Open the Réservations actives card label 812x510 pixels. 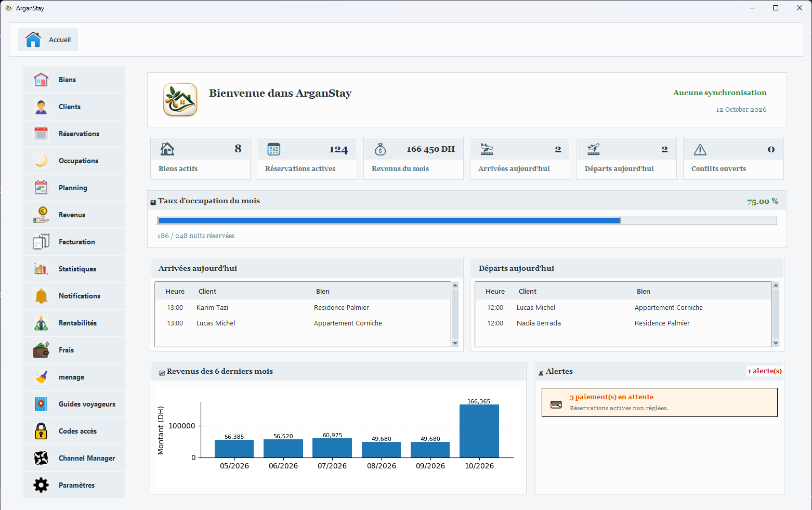[x=300, y=168]
